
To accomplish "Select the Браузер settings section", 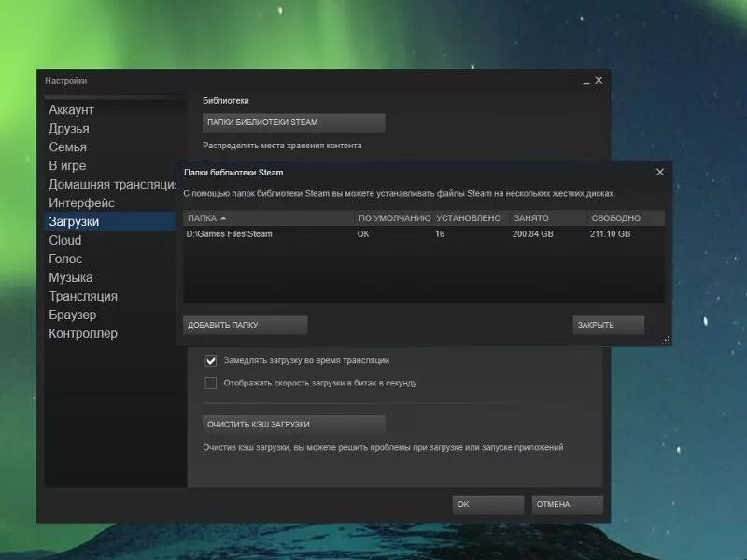I will click(73, 315).
